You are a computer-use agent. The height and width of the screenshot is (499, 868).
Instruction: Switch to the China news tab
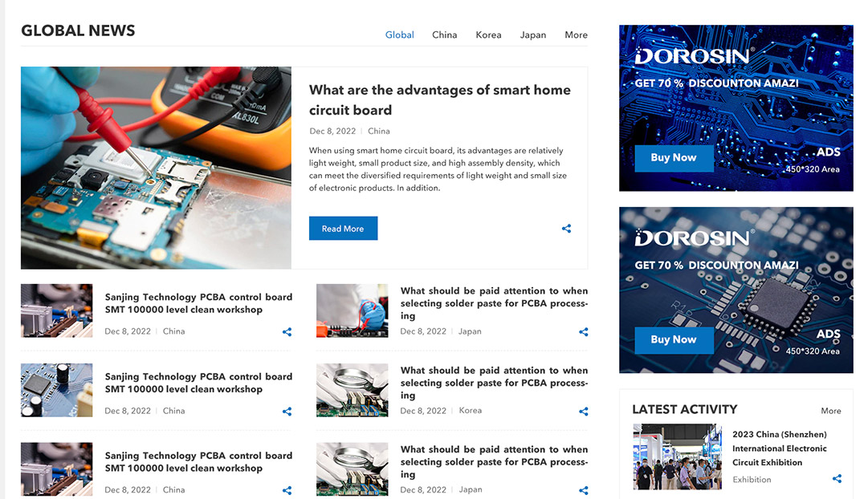pos(444,35)
